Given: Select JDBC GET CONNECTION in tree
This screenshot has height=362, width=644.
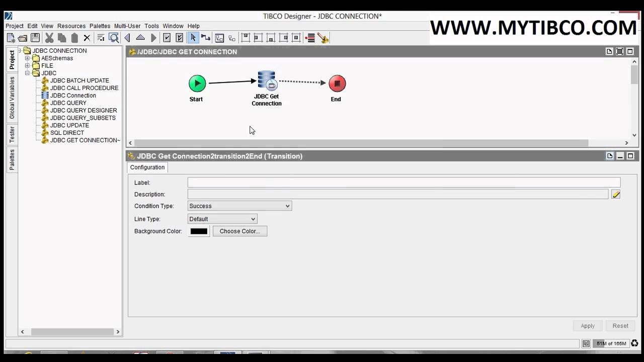Looking at the screenshot, I should pyautogui.click(x=85, y=140).
